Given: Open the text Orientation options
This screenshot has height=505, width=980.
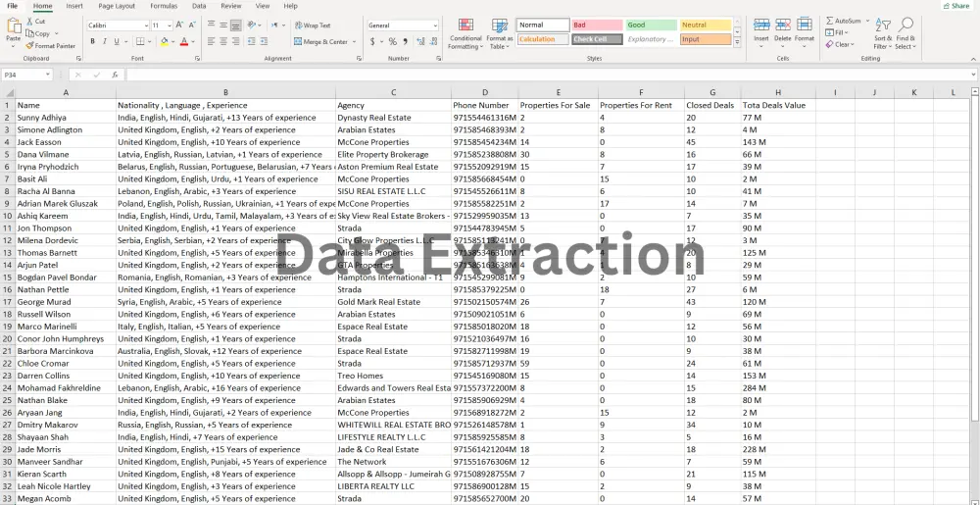Looking at the screenshot, I should tap(253, 25).
